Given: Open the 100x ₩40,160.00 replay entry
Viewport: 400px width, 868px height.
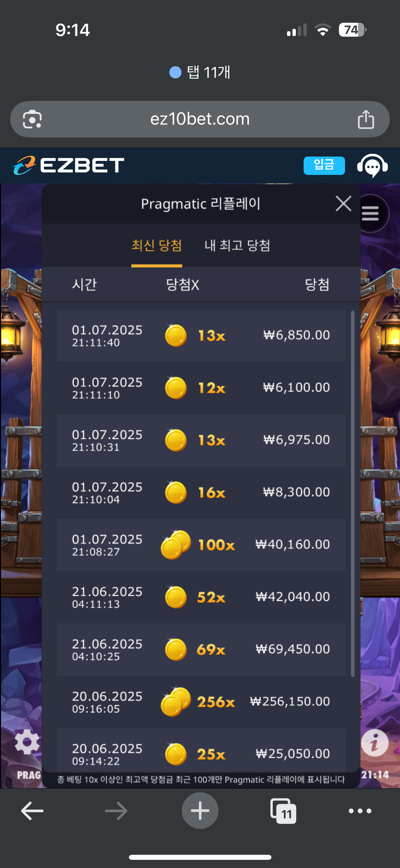Looking at the screenshot, I should click(x=201, y=545).
